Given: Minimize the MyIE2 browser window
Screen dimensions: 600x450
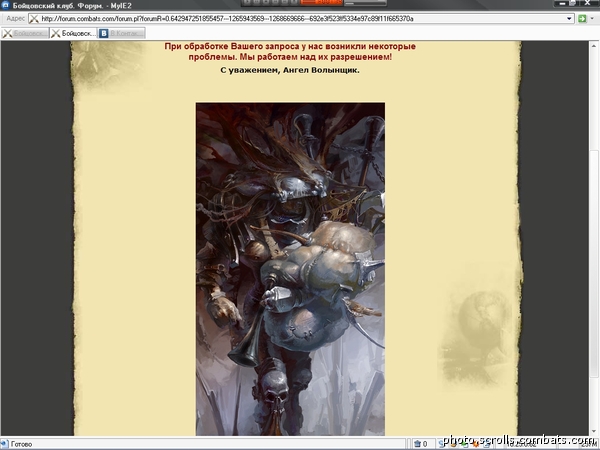Looking at the screenshot, I should click(562, 3).
